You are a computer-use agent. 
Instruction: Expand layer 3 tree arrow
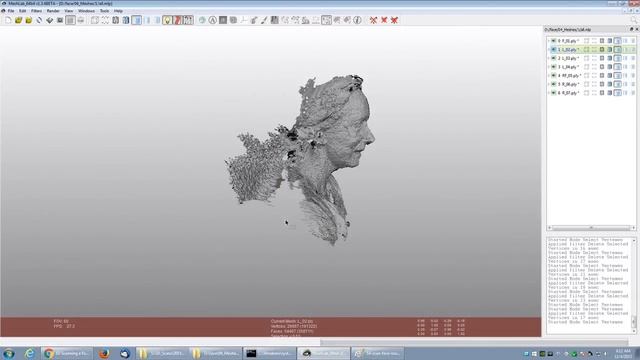pos(549,67)
